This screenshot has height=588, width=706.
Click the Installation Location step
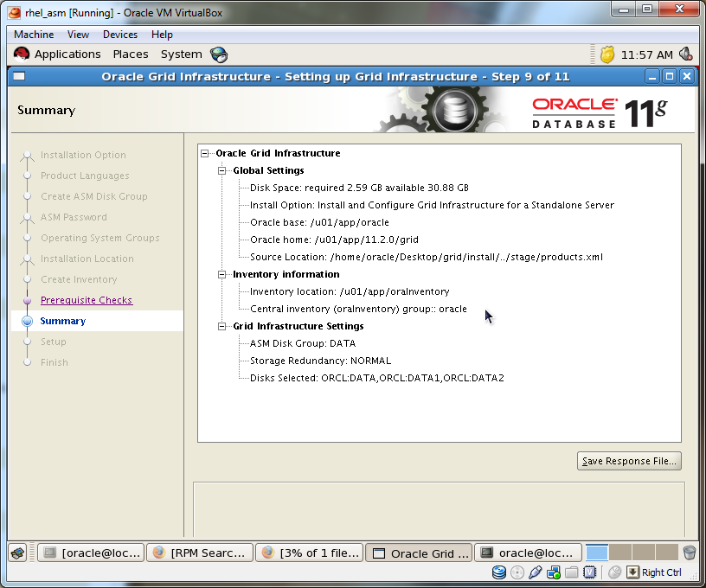pyautogui.click(x=87, y=259)
